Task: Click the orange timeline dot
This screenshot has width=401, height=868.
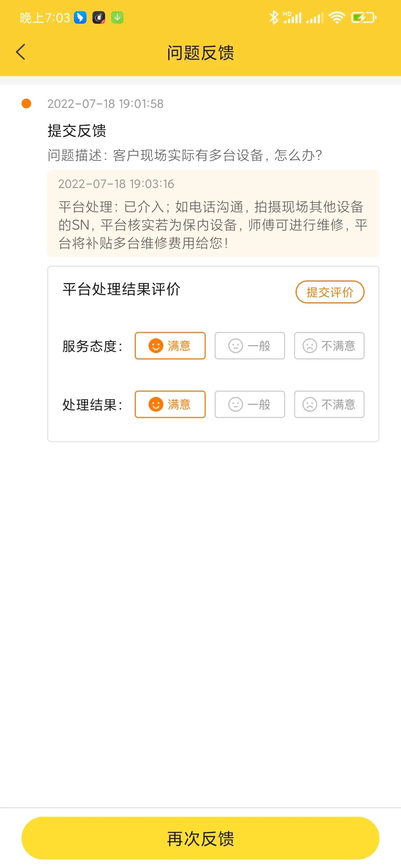Action: tap(26, 103)
